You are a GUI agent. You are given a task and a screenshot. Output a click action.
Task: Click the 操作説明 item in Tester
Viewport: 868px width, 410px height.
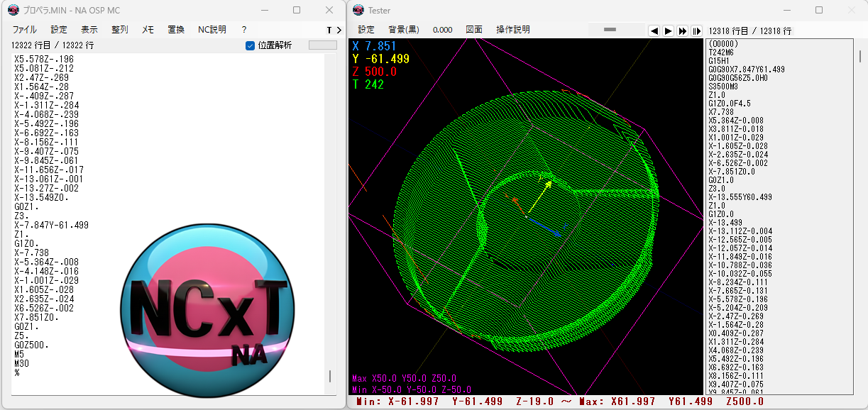pos(512,30)
